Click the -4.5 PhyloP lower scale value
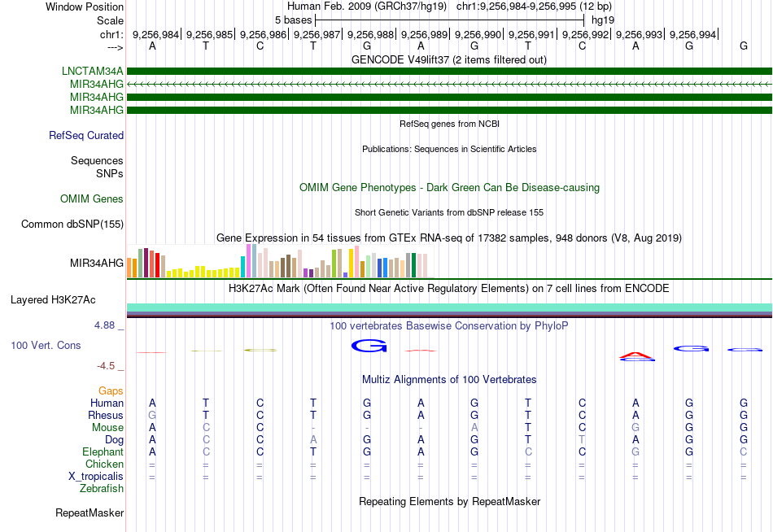The height and width of the screenshot is (532, 773). click(106, 366)
